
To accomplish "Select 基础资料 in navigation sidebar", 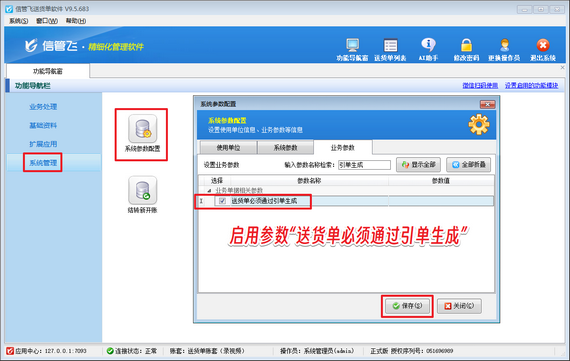I will point(43,125).
